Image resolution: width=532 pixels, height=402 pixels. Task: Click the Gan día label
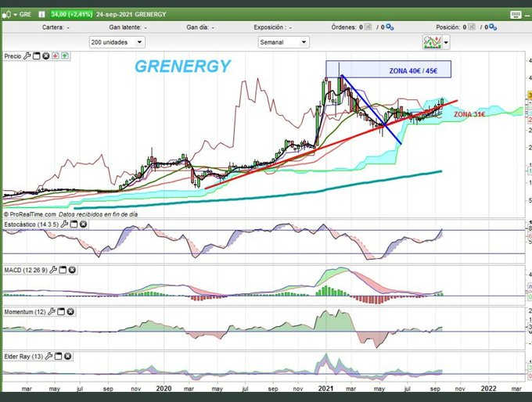tap(197, 27)
